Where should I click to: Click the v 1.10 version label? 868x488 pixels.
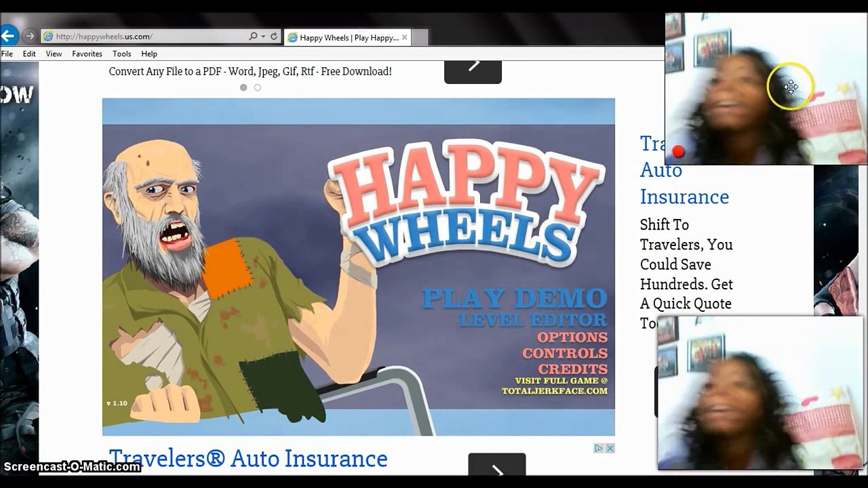pyautogui.click(x=117, y=403)
